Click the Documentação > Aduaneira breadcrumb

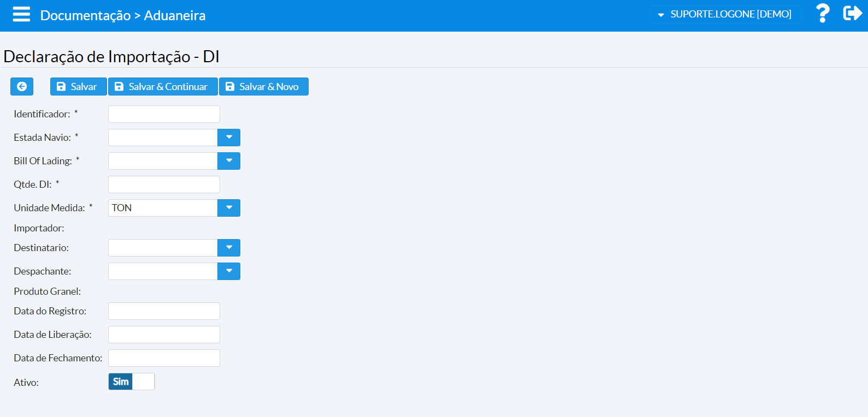pyautogui.click(x=123, y=15)
